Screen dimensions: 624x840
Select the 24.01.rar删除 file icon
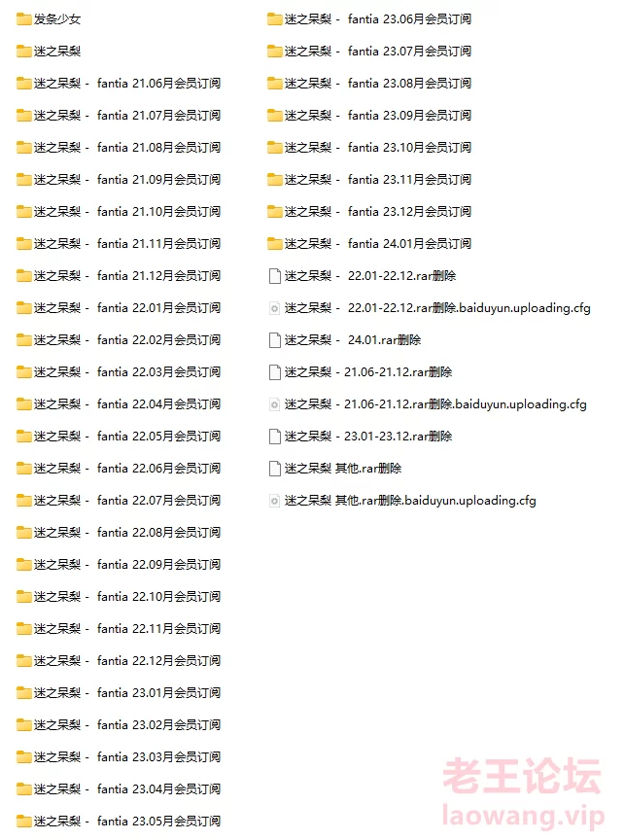[275, 340]
